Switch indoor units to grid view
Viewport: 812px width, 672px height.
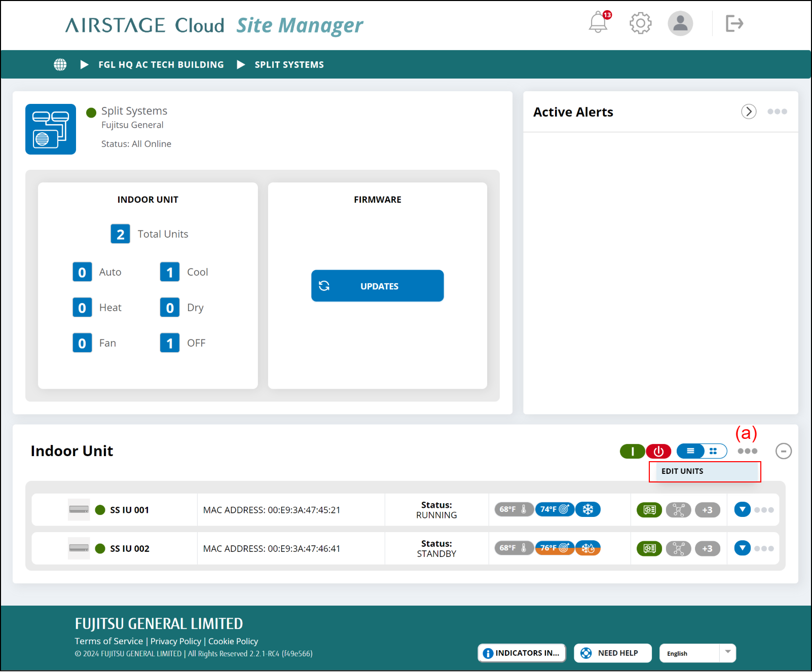(x=714, y=451)
